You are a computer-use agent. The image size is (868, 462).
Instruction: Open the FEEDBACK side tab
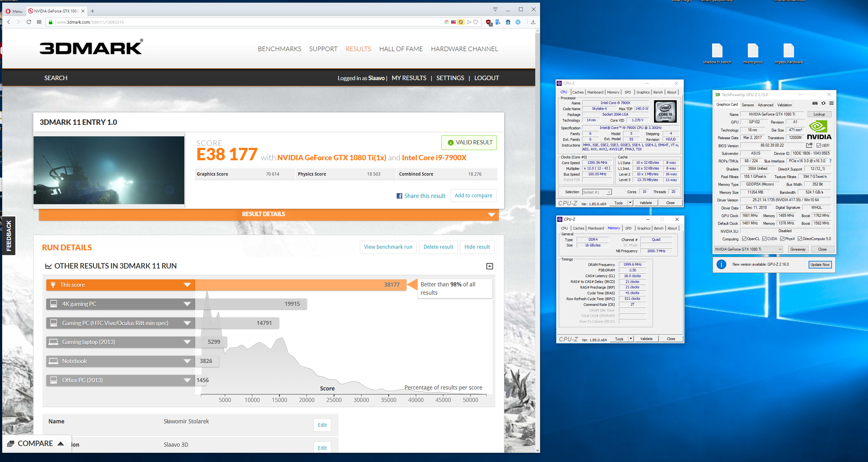pyautogui.click(x=9, y=236)
